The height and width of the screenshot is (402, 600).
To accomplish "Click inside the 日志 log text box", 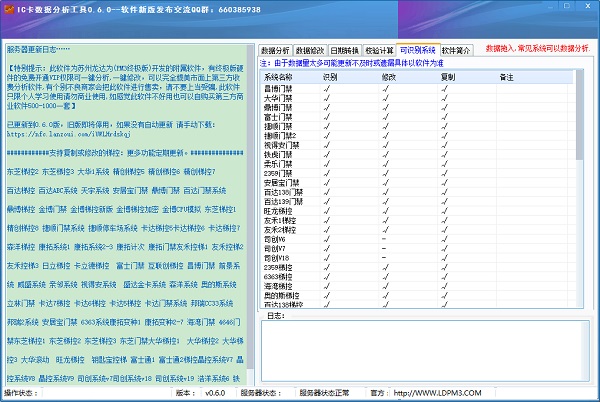I will 421,350.
